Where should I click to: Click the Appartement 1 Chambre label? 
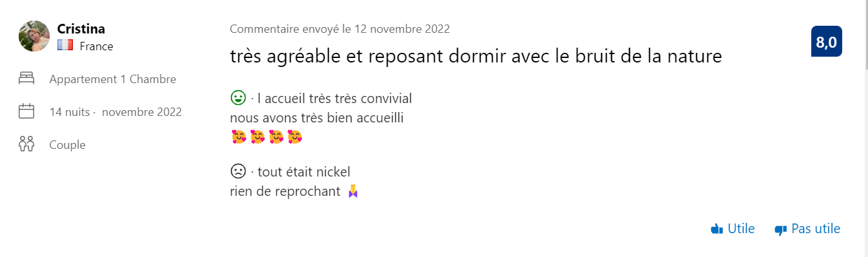(113, 79)
